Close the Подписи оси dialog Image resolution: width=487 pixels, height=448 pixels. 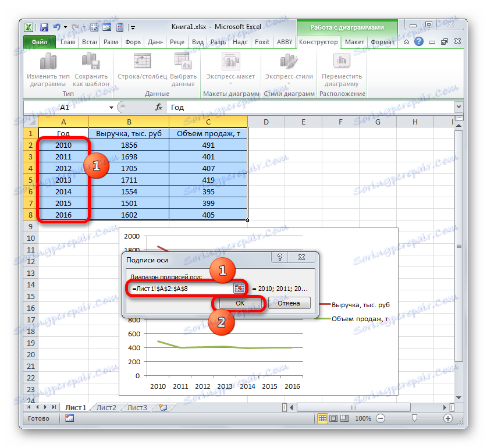click(x=301, y=257)
